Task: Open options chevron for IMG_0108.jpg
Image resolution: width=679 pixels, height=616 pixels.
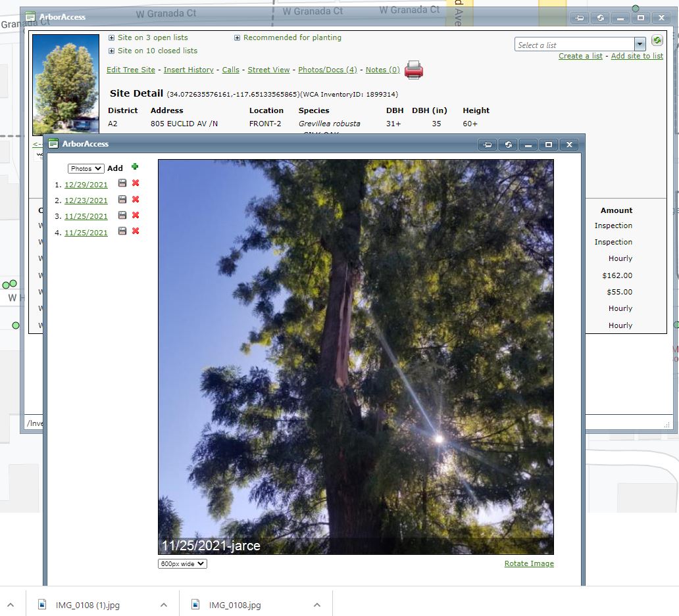Action: [x=317, y=605]
